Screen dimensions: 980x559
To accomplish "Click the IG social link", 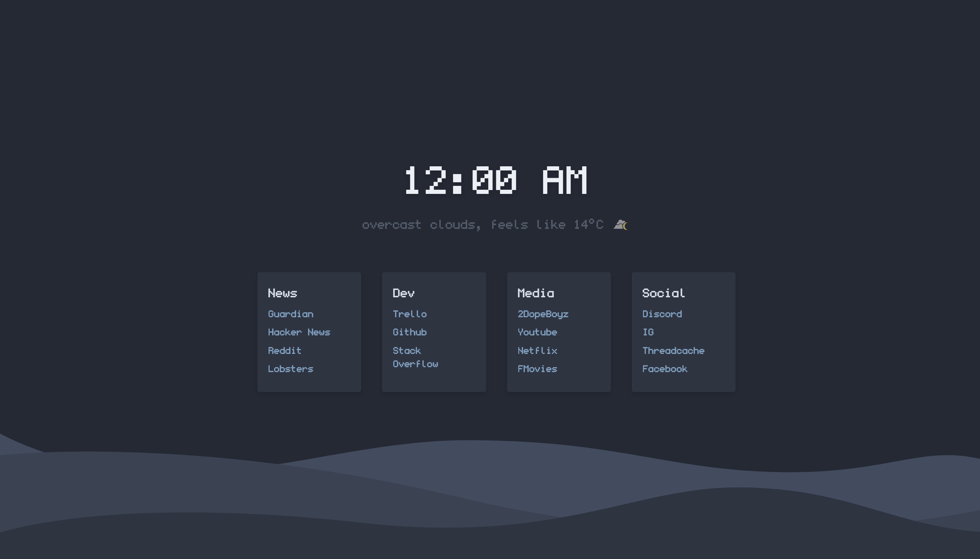I will [x=648, y=332].
